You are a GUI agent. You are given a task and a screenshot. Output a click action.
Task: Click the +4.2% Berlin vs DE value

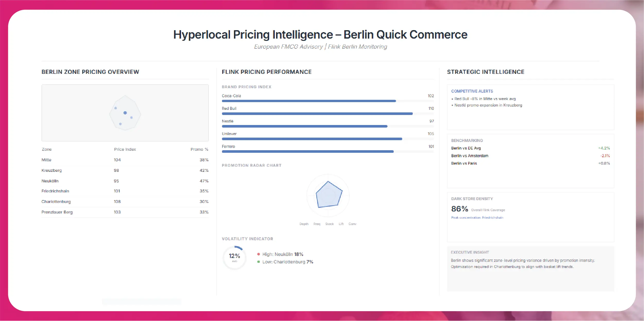[x=604, y=148]
